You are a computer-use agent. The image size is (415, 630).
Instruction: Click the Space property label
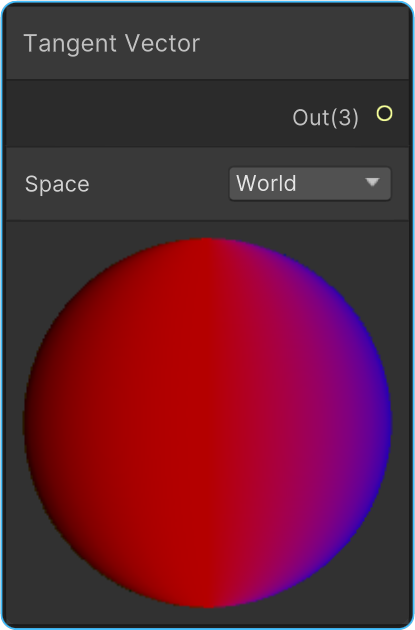tap(57, 184)
